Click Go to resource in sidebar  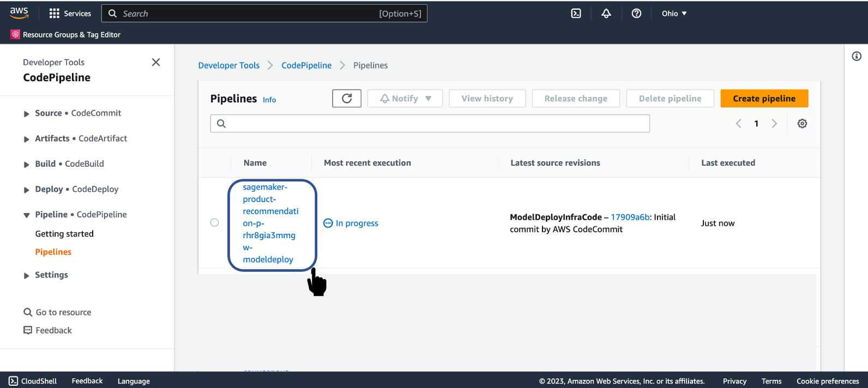(x=63, y=312)
